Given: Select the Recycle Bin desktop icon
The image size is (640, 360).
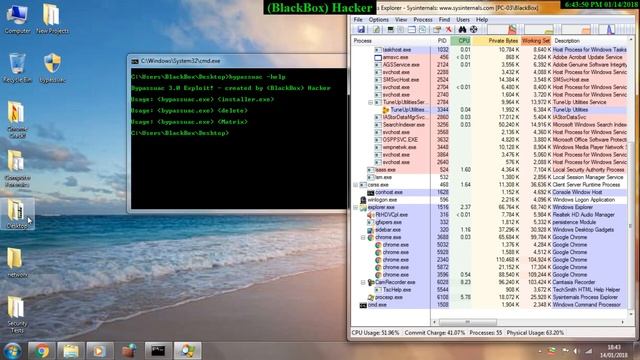Looking at the screenshot, I should tap(17, 68).
